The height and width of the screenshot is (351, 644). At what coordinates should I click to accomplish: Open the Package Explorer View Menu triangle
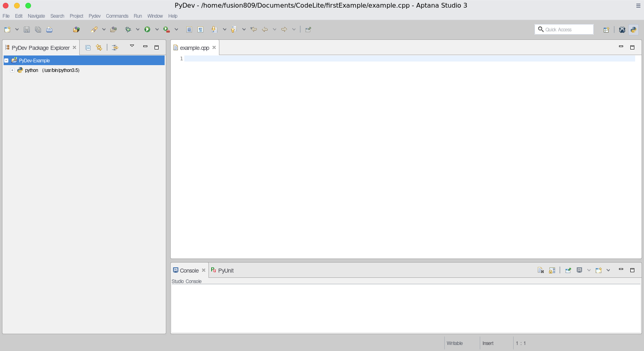[132, 46]
